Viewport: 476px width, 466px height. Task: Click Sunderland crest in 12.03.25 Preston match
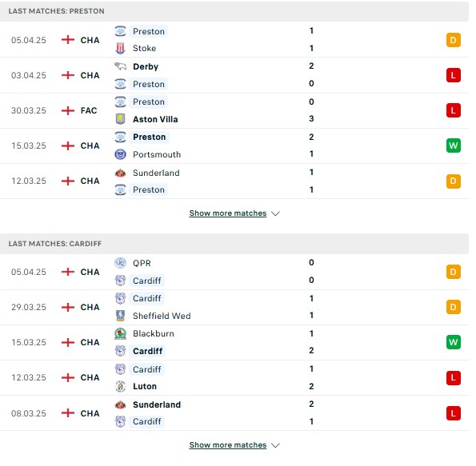(120, 173)
